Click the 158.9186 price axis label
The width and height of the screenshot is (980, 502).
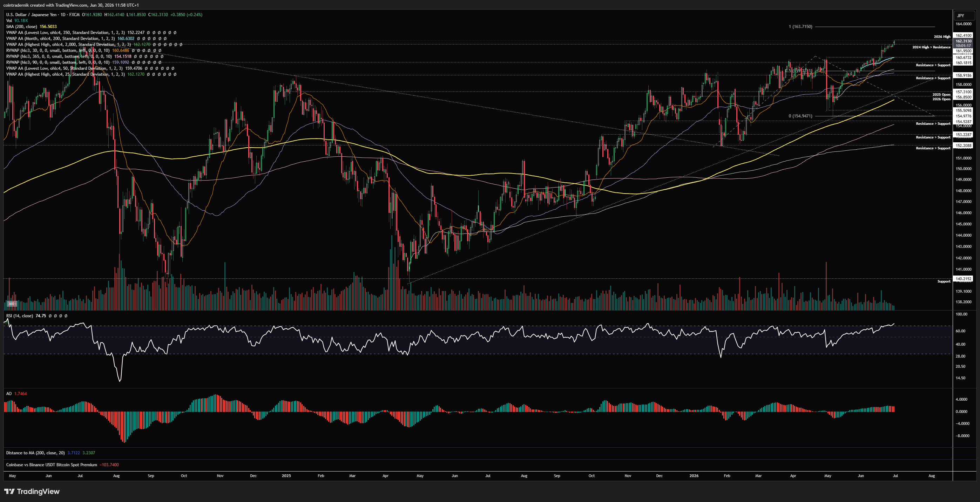[964, 75]
